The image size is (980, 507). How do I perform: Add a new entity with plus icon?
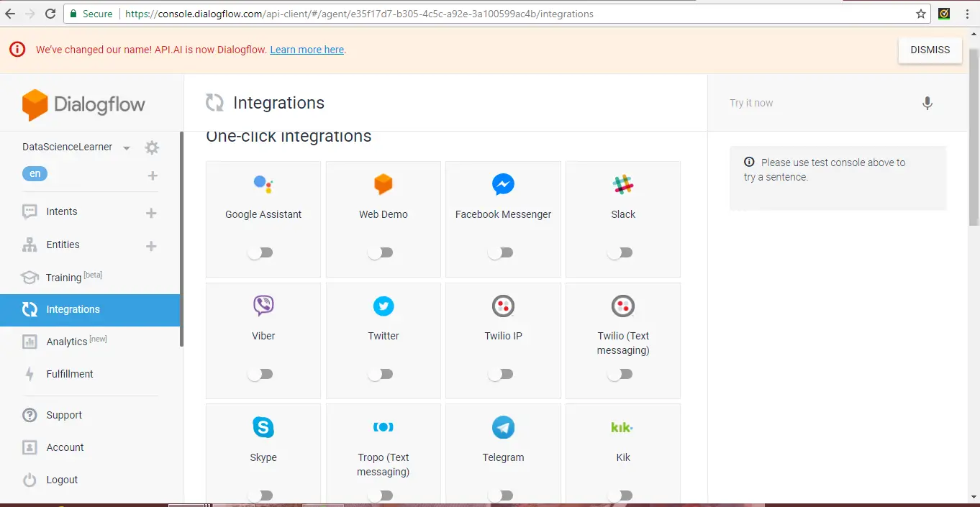tap(151, 246)
